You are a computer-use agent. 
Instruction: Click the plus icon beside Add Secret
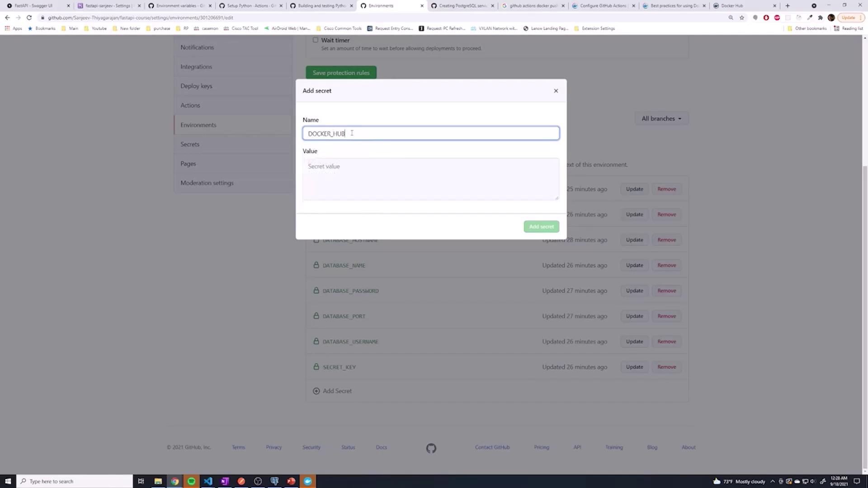316,391
